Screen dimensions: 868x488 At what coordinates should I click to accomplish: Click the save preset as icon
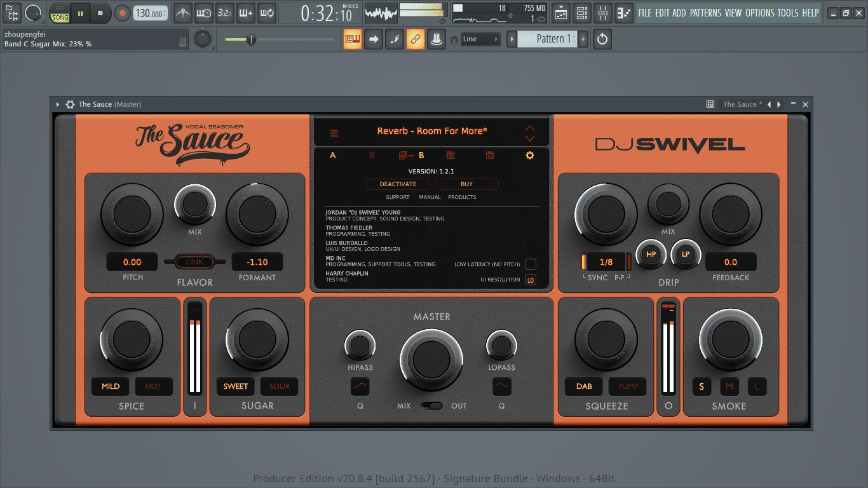490,155
